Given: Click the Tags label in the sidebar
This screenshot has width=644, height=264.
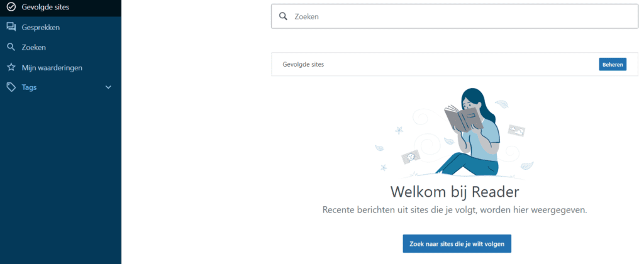Looking at the screenshot, I should pos(29,87).
